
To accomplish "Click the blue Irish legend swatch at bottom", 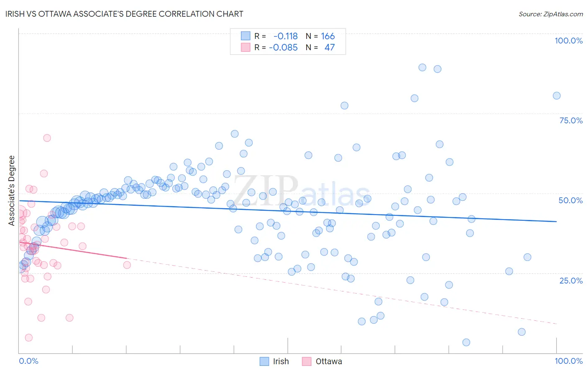I will (x=264, y=361).
